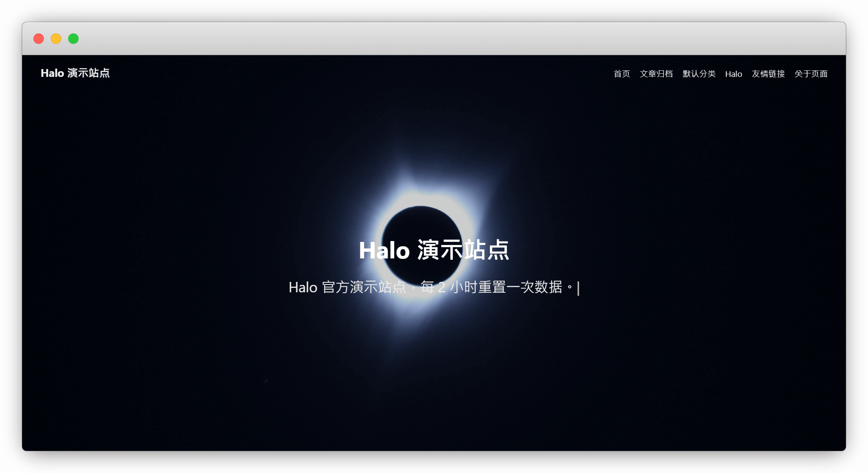
Task: Click the blinking typing cursor after subtitle
Action: click(578, 288)
